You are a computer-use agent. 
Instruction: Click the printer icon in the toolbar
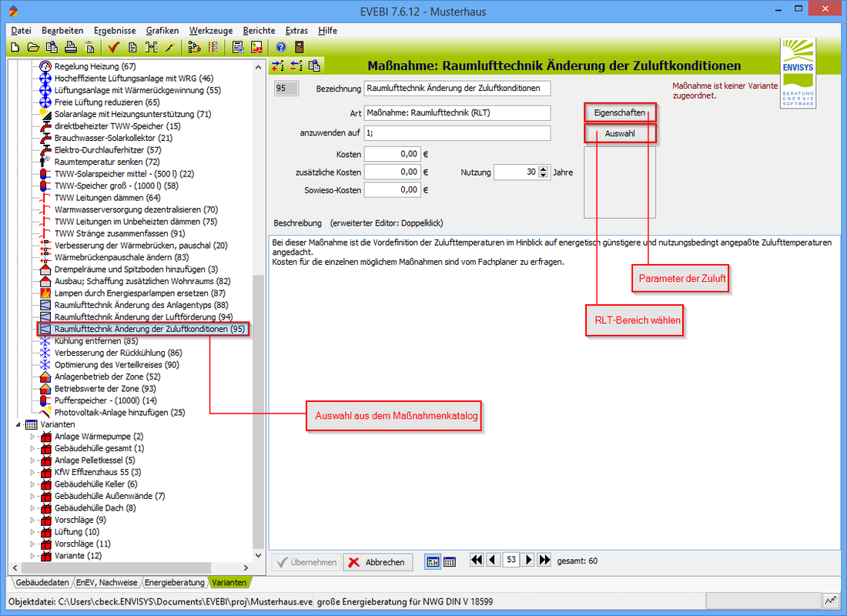(x=70, y=47)
